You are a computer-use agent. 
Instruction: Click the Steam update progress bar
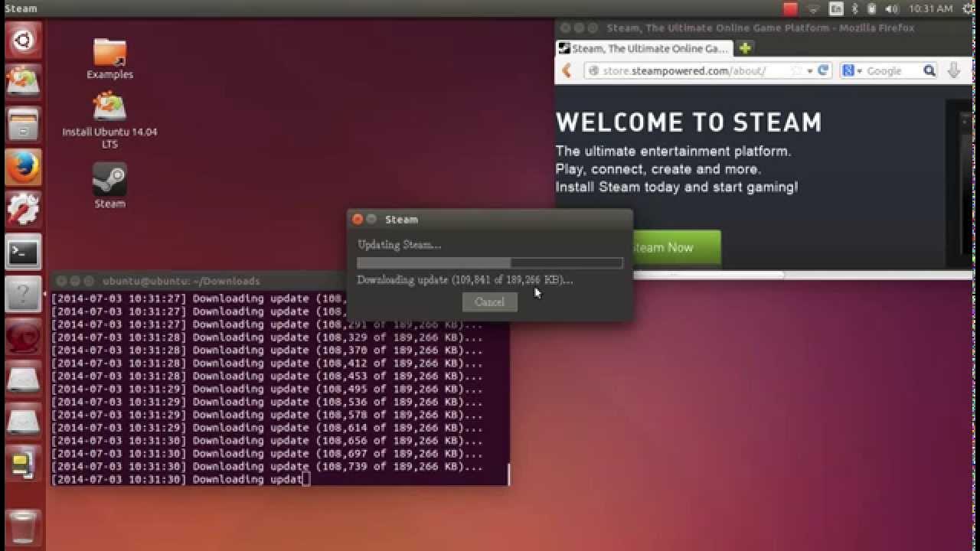[490, 262]
